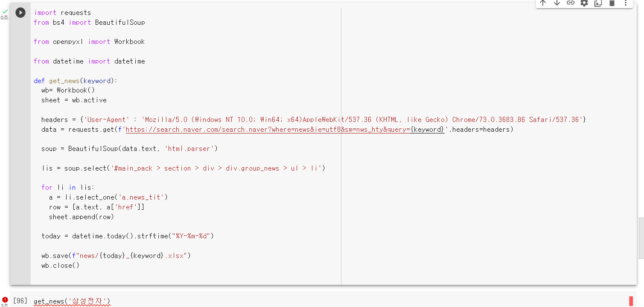
Task: Click the red error indicator icon
Action: [5, 300]
